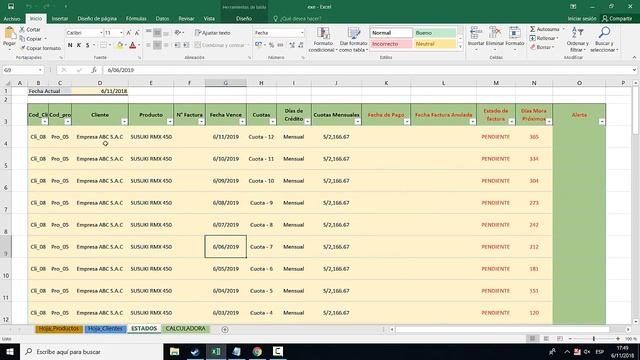Click Copiar formato brush
This screenshot has width=640, height=360.
coord(40,48)
